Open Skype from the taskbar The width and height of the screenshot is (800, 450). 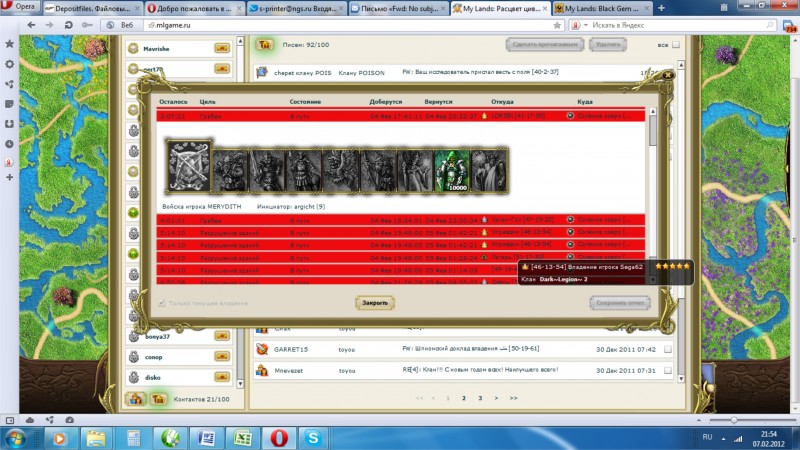(313, 438)
